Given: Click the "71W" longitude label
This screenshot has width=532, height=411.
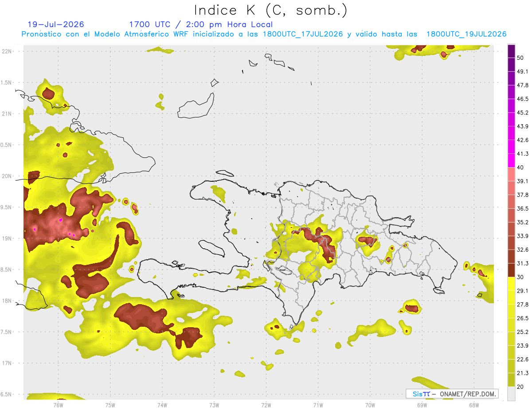Looking at the screenshot, I should pyautogui.click(x=318, y=405).
